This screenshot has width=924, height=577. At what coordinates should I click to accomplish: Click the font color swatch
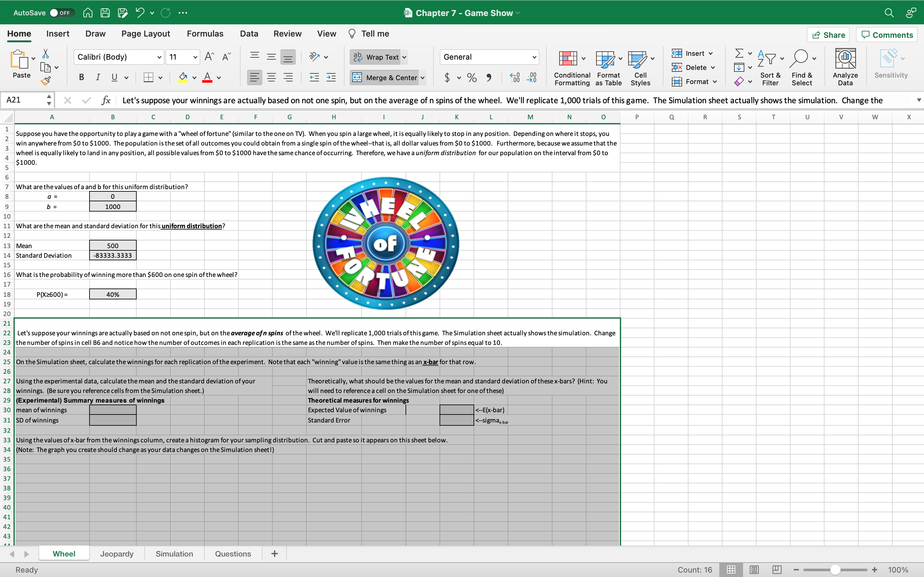coord(207,80)
